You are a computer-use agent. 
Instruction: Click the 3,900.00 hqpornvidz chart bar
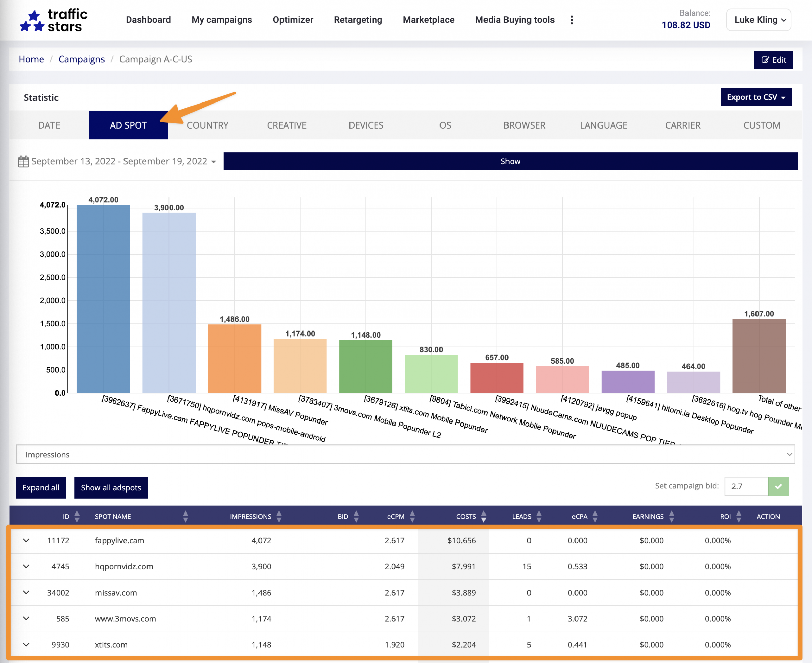point(169,303)
